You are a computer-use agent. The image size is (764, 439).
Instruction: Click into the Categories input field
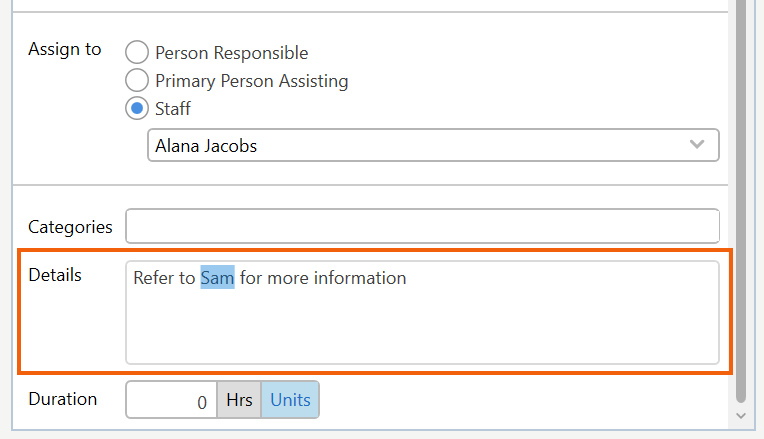[x=421, y=226]
